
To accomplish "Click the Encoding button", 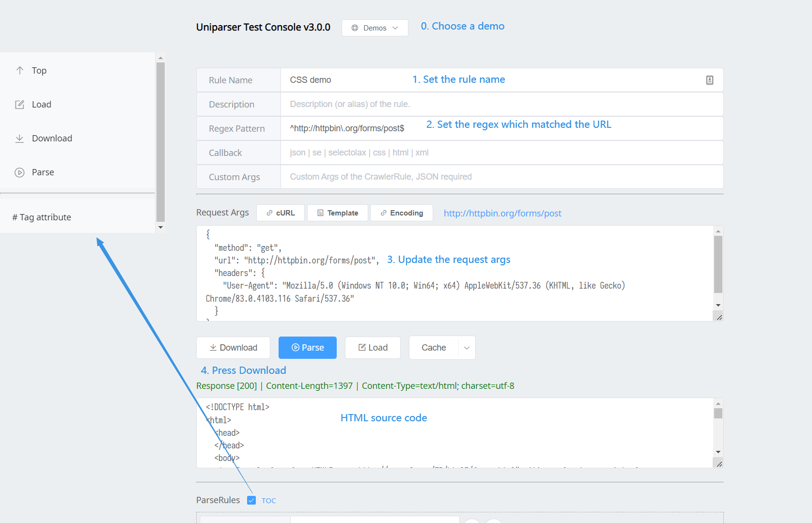I will click(x=402, y=213).
